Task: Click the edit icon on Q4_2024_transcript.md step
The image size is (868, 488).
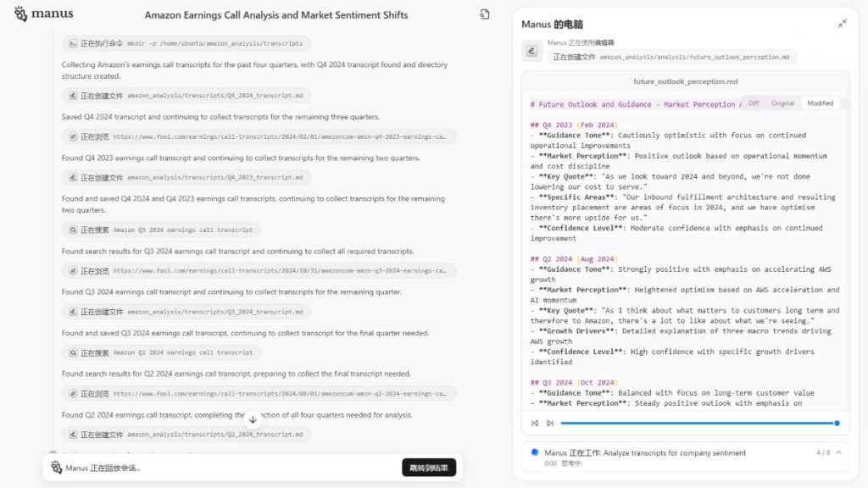Action: tap(73, 96)
